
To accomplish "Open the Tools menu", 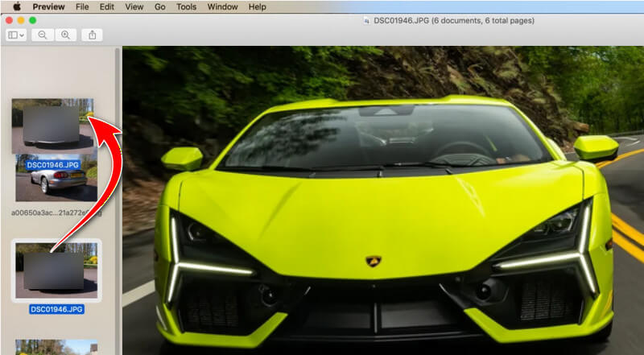I will [x=186, y=6].
